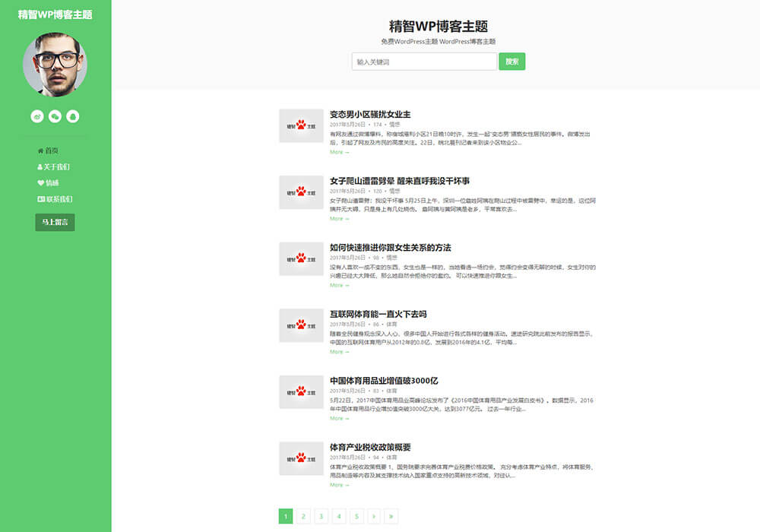Click the heart icon beside 情感
Viewport: 760px width, 532px height.
pyautogui.click(x=40, y=182)
